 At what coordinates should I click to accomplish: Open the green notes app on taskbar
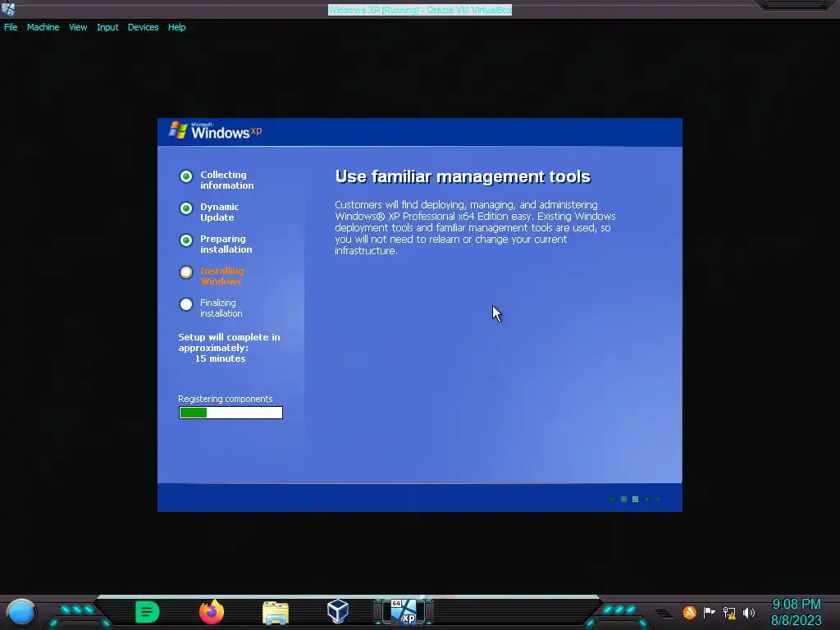(148, 612)
